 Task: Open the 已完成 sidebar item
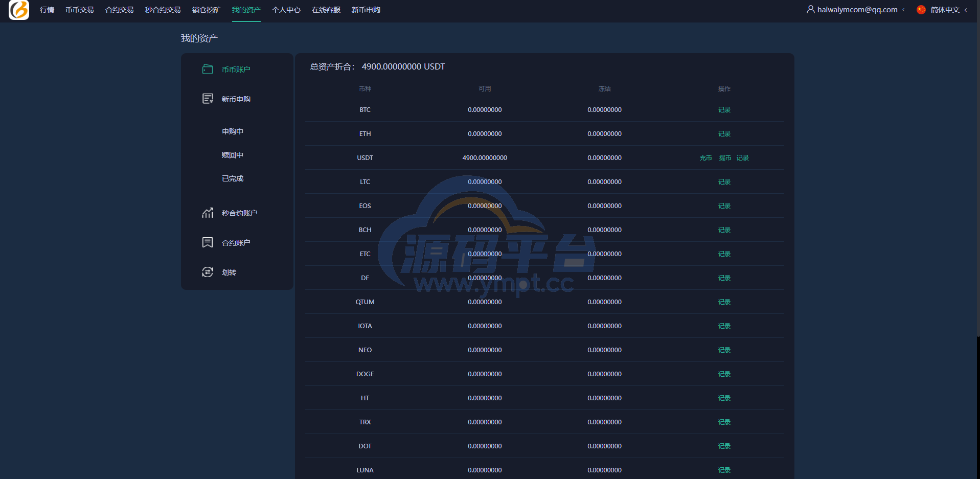[x=233, y=178]
